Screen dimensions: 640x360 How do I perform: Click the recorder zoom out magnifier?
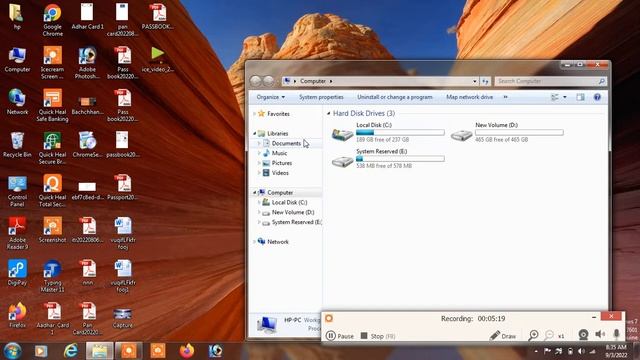[x=549, y=335]
